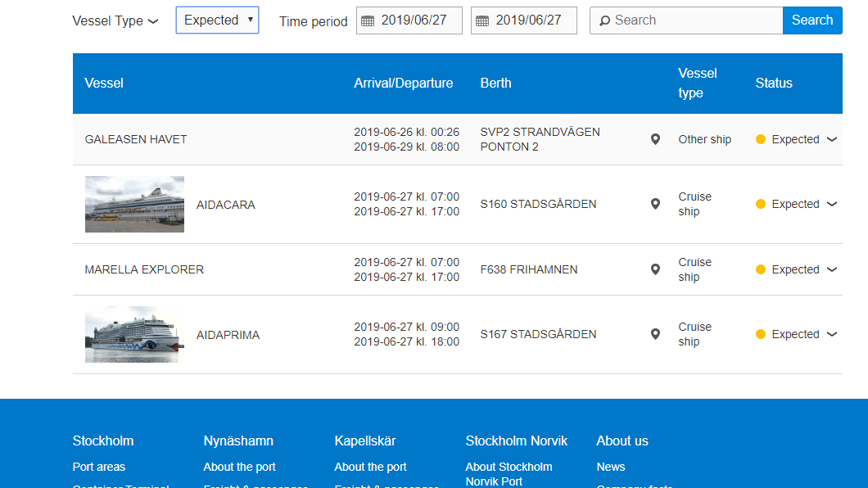Open the Vessel Type filter dropdown
Screen dimensions: 868x488
coord(115,21)
